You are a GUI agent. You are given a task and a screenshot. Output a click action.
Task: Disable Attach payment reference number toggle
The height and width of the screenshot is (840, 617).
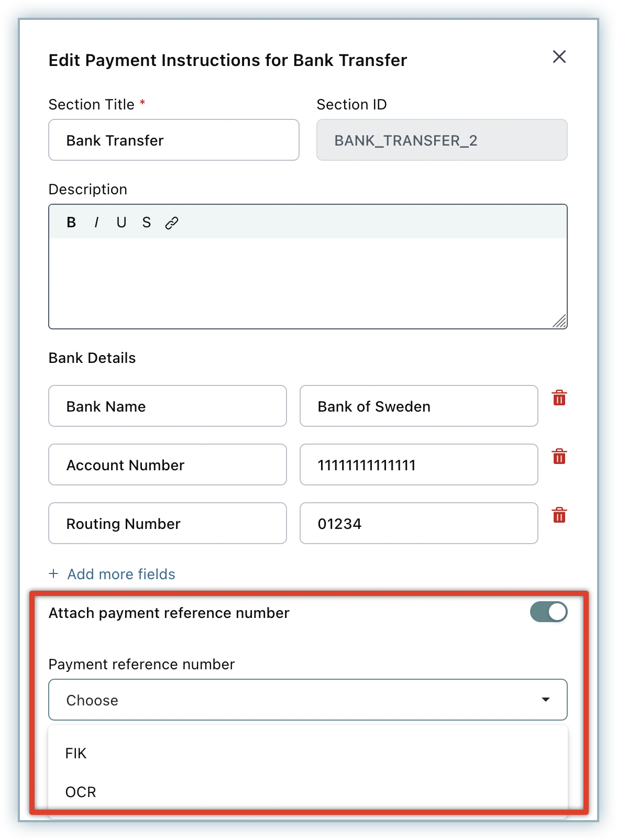click(x=548, y=612)
